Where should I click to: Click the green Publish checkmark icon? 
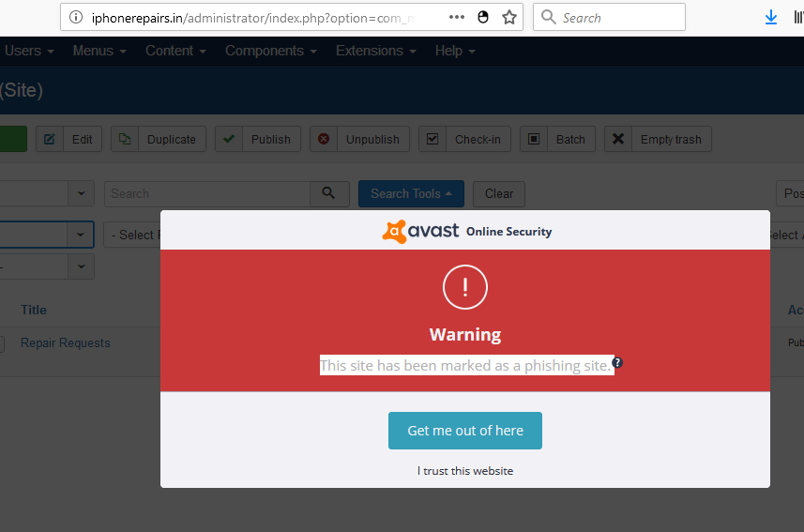click(229, 139)
